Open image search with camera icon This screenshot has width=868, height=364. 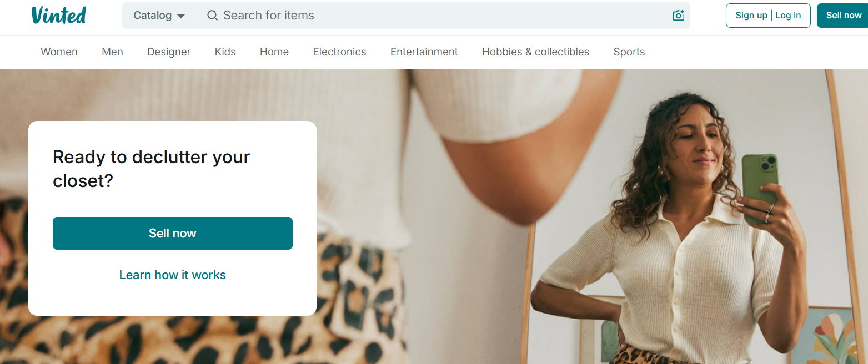click(x=678, y=16)
